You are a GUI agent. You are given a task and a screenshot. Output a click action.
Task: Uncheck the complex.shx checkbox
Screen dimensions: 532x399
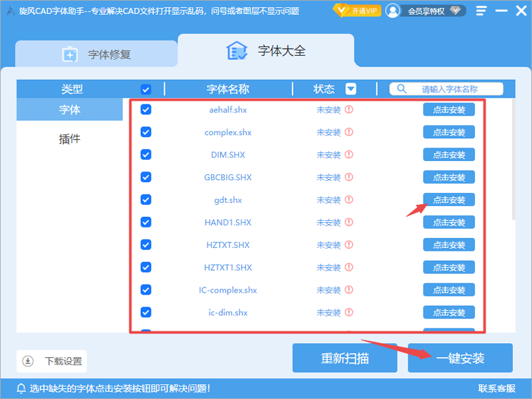pos(146,132)
